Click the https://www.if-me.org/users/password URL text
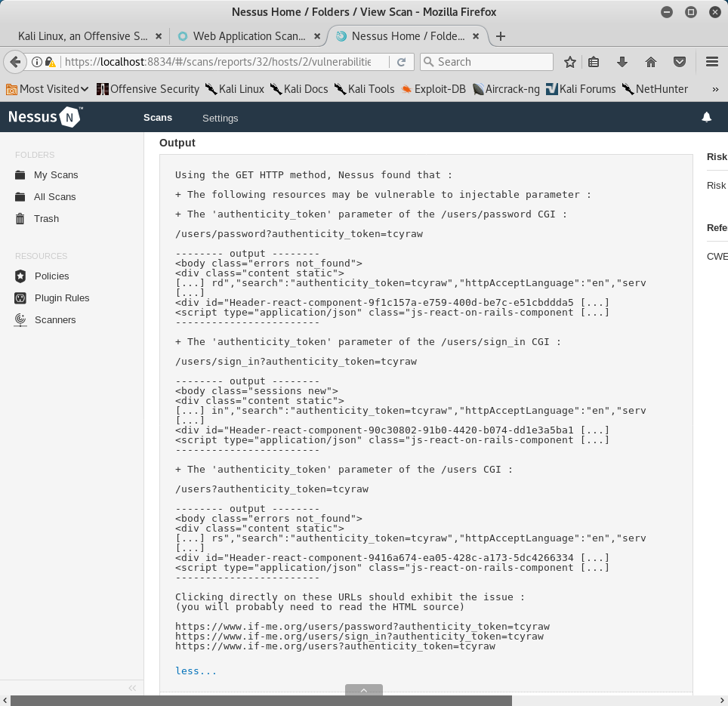728x706 pixels. point(362,627)
